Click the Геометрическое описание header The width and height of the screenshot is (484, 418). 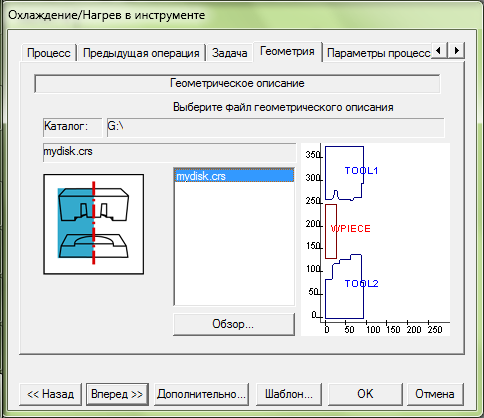tap(237, 83)
